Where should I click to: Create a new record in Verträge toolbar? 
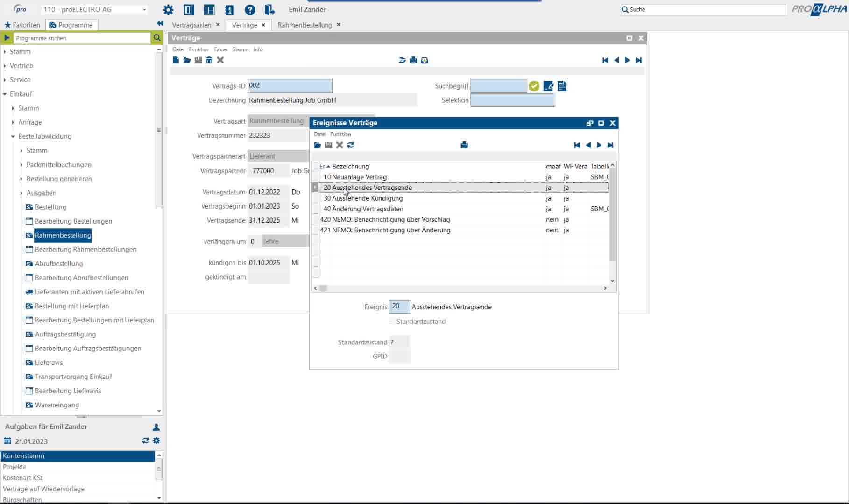pos(176,60)
